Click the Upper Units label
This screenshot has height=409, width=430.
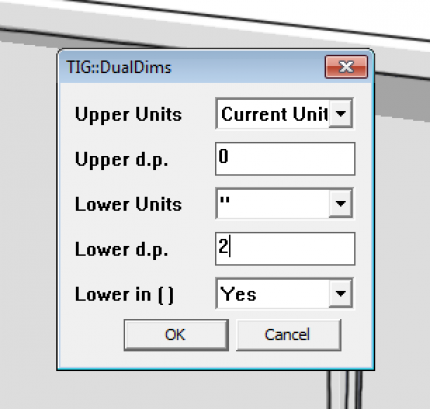coord(128,115)
